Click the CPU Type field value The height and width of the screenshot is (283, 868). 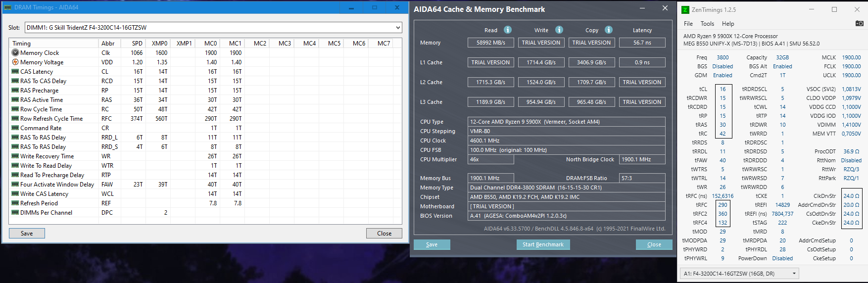[x=567, y=122]
